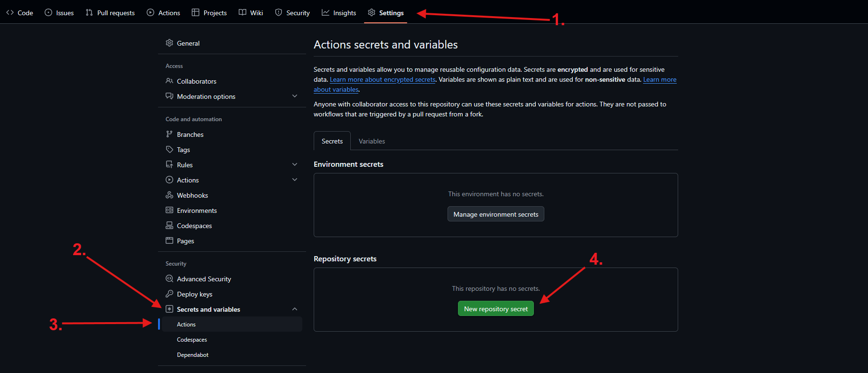Click 'This environment has no secrets.' text

(496, 194)
